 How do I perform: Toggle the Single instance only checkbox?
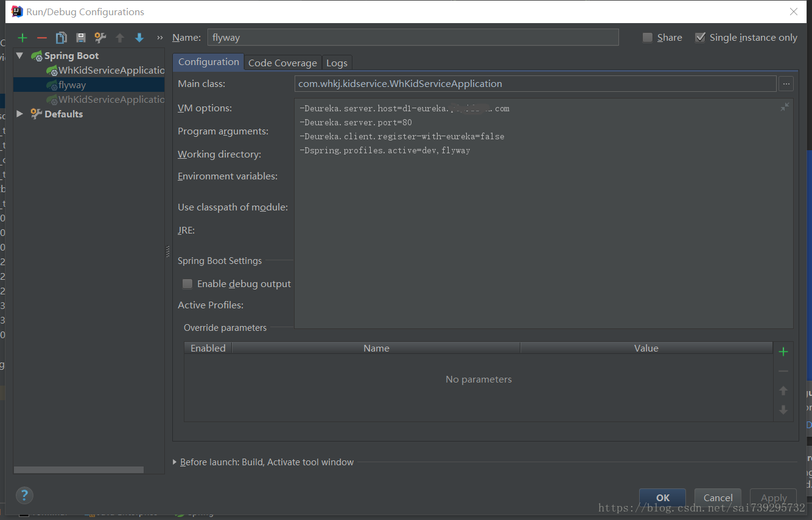click(700, 38)
